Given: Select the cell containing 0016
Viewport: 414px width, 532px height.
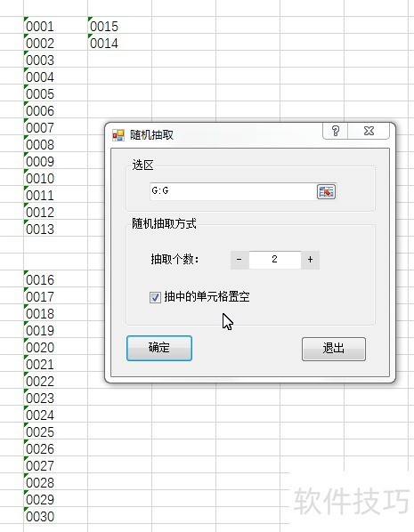Looking at the screenshot, I should coord(56,278).
